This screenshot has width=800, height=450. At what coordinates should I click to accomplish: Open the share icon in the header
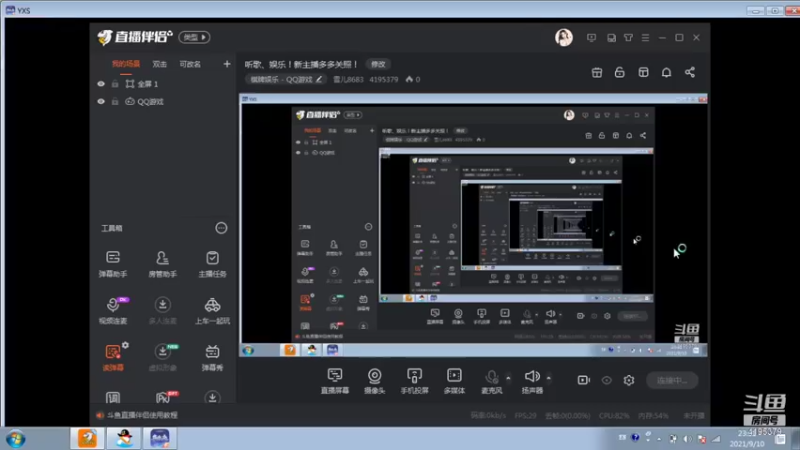(x=690, y=72)
